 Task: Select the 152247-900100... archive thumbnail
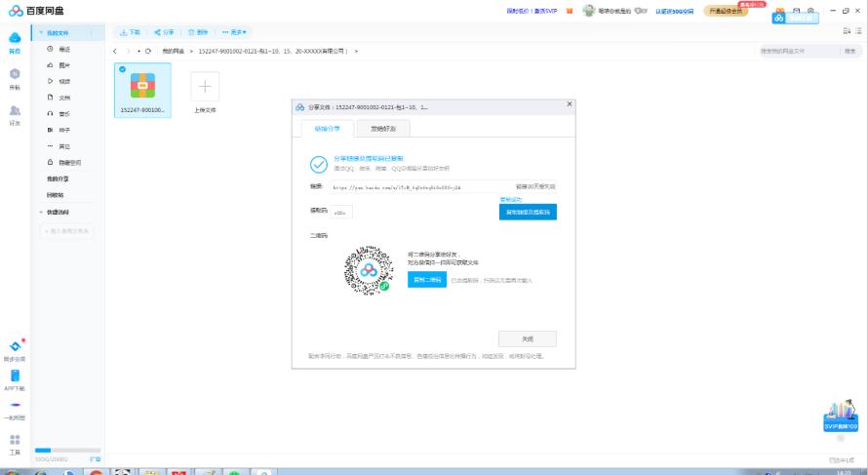tap(142, 90)
